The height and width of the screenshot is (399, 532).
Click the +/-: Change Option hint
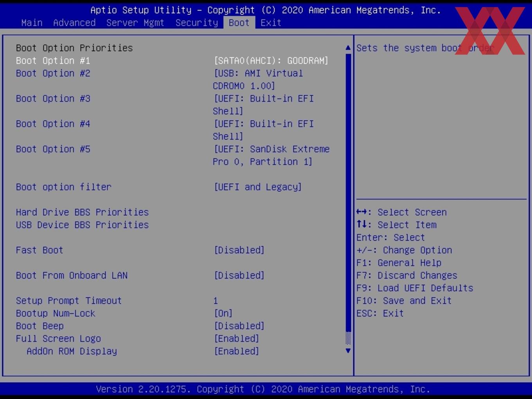(x=404, y=250)
